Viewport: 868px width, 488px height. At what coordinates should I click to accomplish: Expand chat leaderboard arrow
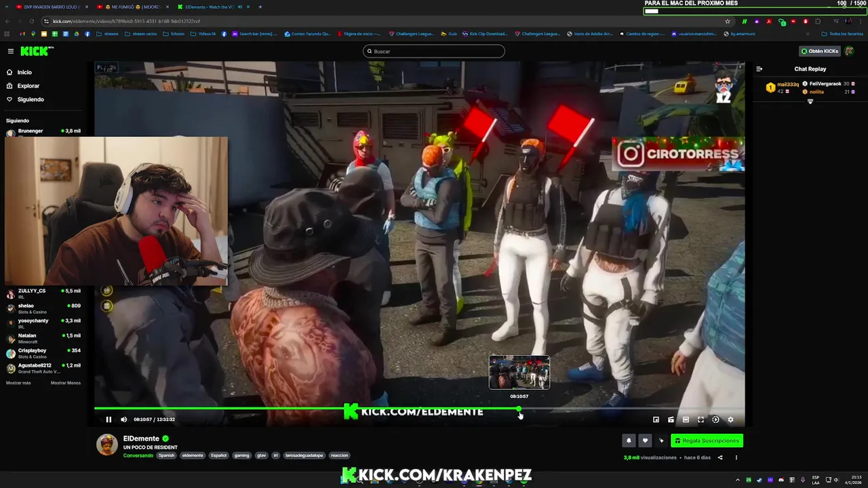pyautogui.click(x=810, y=101)
